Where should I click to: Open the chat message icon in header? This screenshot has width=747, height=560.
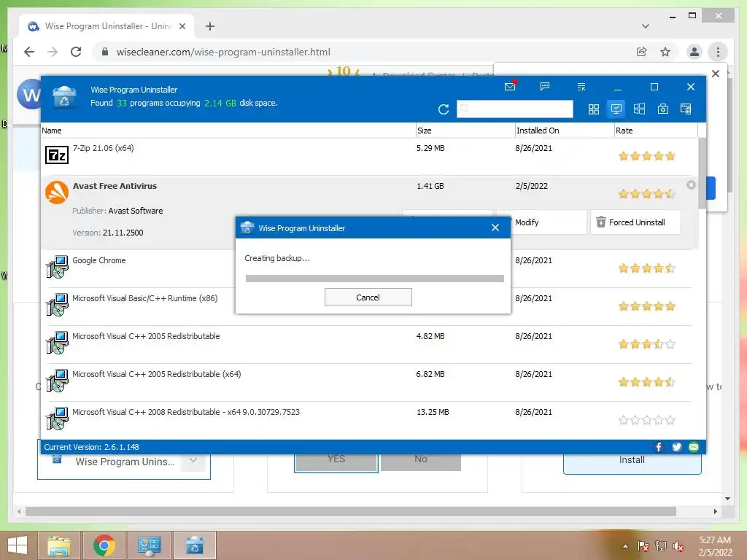pyautogui.click(x=545, y=87)
